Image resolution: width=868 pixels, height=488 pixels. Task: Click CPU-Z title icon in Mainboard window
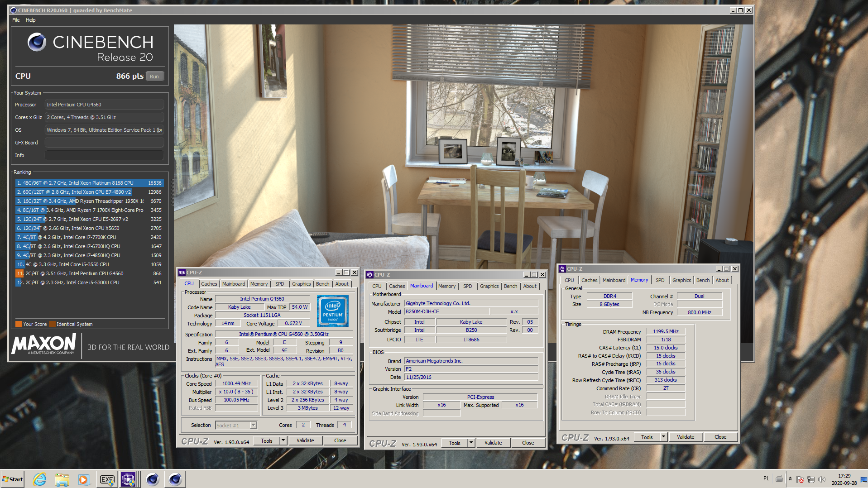pyautogui.click(x=370, y=275)
